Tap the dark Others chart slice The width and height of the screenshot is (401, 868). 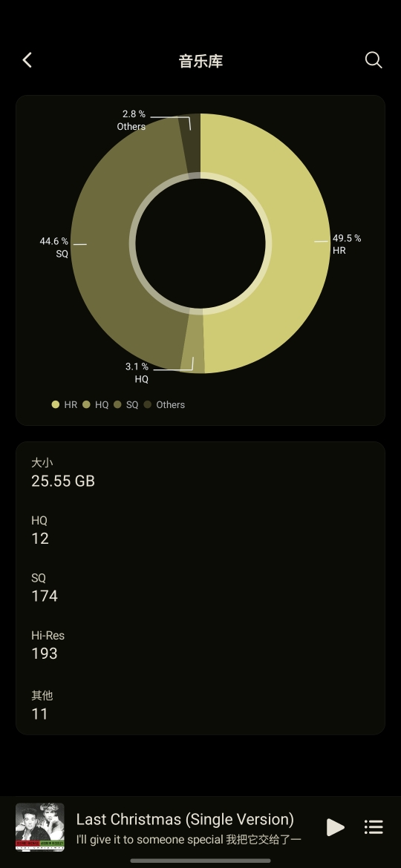click(192, 144)
